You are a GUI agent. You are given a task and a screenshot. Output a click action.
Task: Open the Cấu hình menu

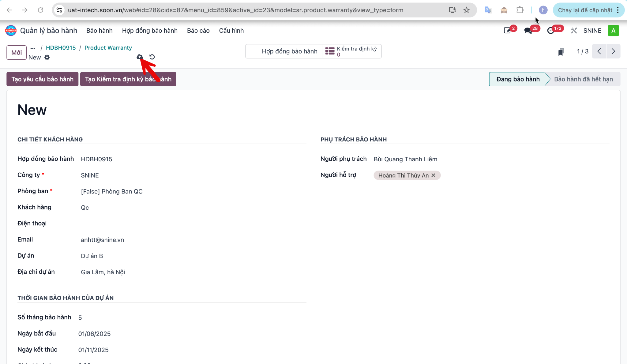point(231,31)
